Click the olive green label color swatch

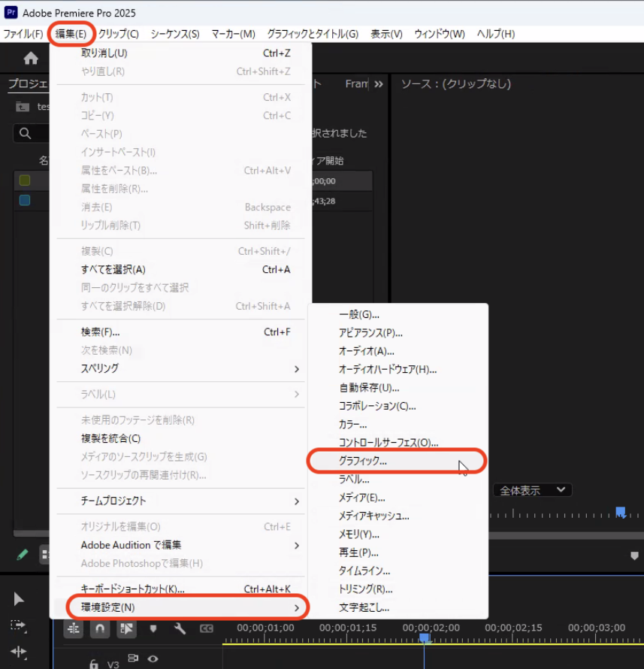(x=25, y=180)
